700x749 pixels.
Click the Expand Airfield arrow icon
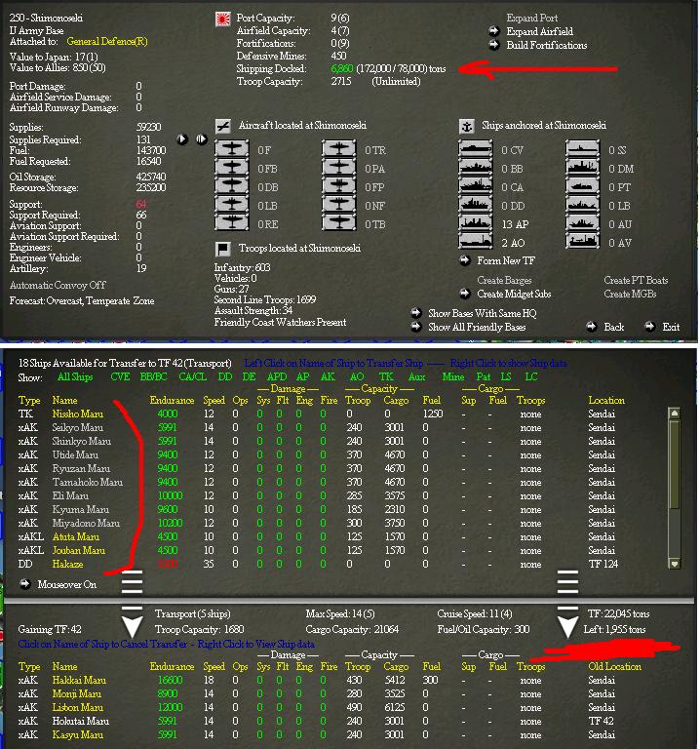click(493, 31)
